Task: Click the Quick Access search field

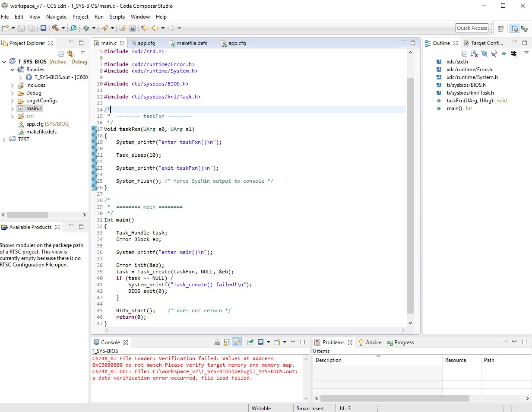Action: point(472,28)
